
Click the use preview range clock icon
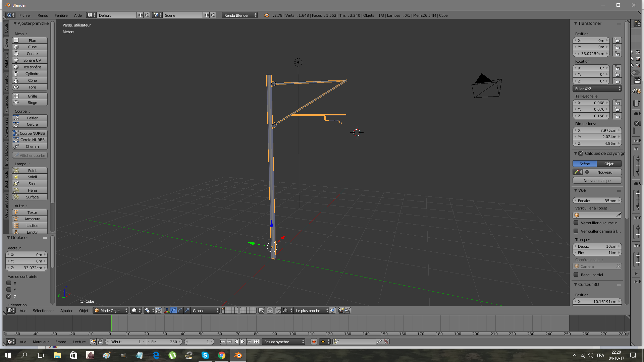coord(93,342)
